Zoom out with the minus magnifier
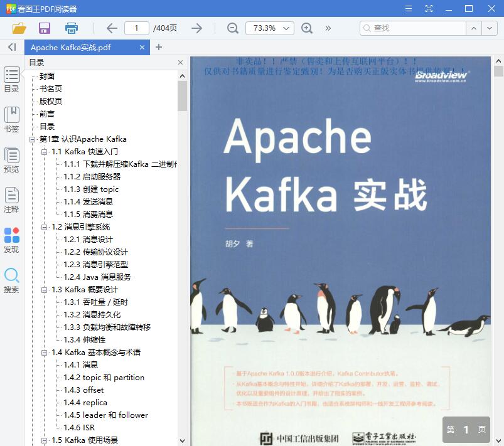The image size is (504, 446). coord(233,28)
